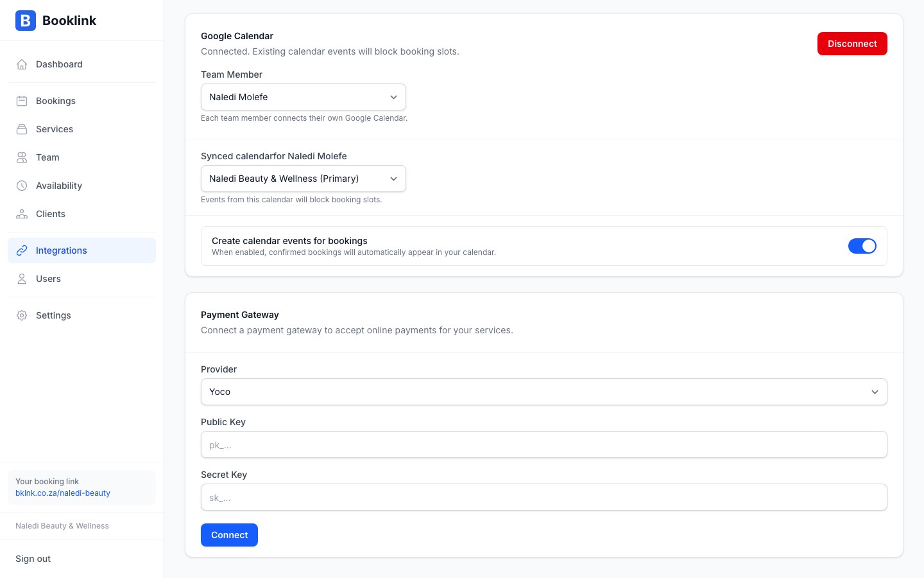Click the Team members icon
This screenshot has width=924, height=578.
[22, 157]
